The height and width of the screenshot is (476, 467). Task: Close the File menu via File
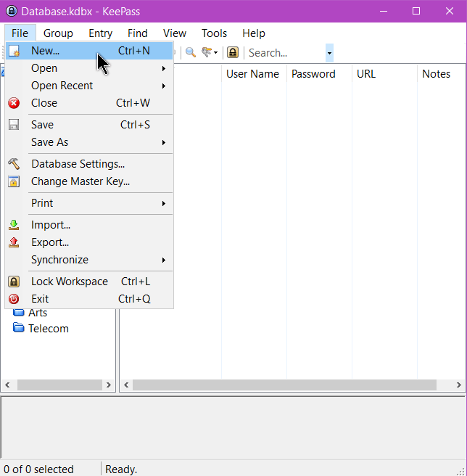click(x=20, y=33)
